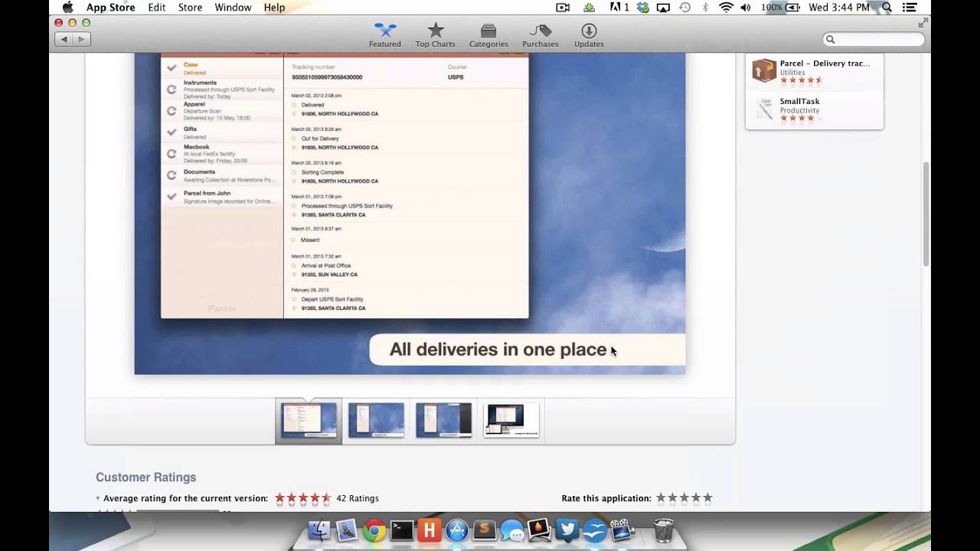The height and width of the screenshot is (551, 980).
Task: Open the Edit menu
Action: point(157,7)
